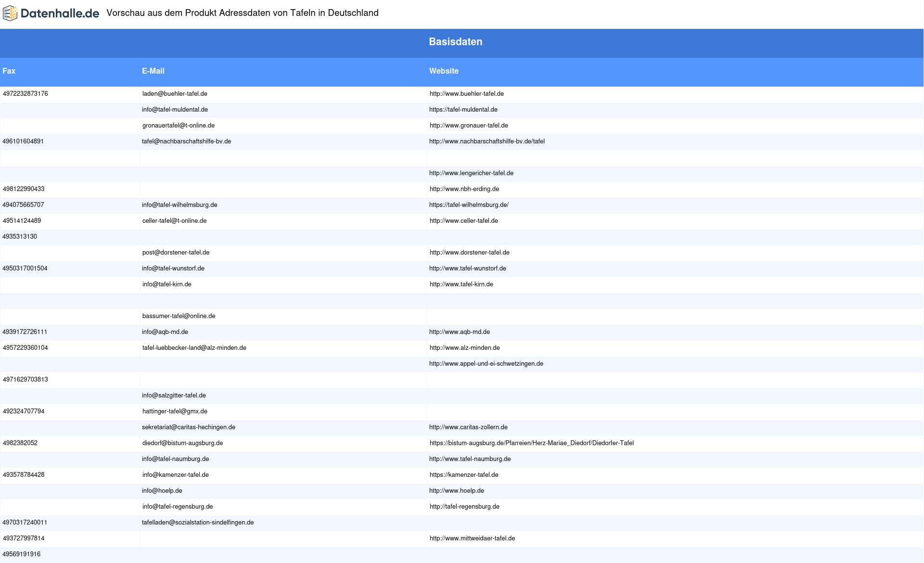Click website https://kamenzer-tafel.de
The height and width of the screenshot is (563, 924).
coord(464,475)
